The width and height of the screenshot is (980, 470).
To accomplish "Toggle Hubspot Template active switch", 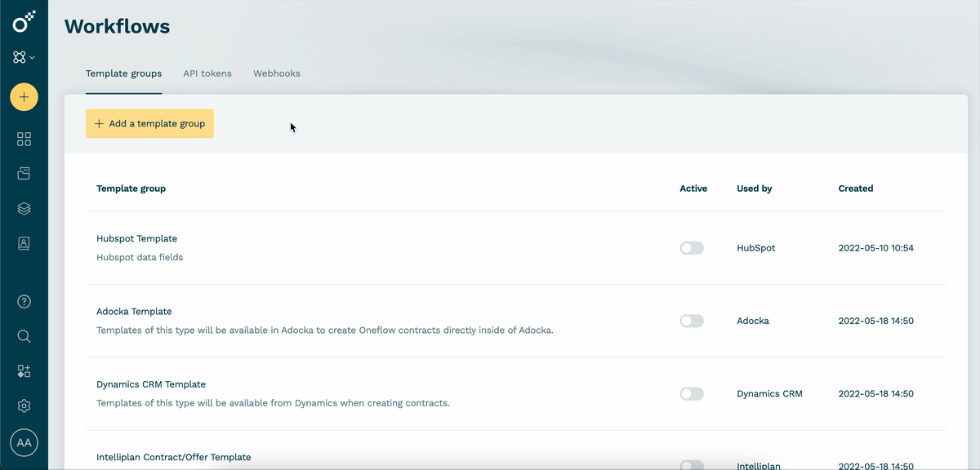I will [x=692, y=248].
